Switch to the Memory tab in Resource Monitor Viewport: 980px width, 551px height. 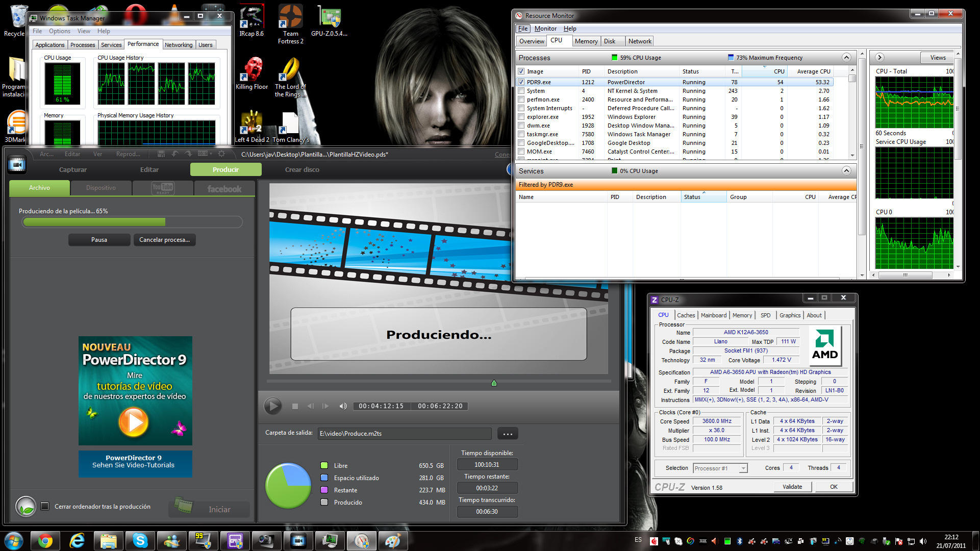click(586, 41)
